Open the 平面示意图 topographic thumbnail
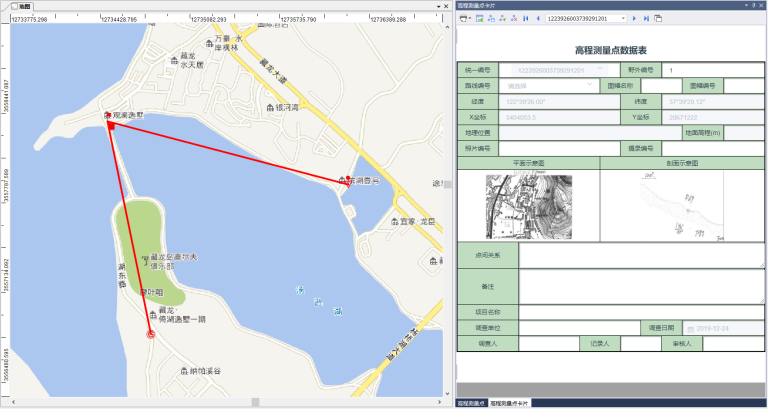Viewport: 769px width, 410px height. tap(529, 207)
